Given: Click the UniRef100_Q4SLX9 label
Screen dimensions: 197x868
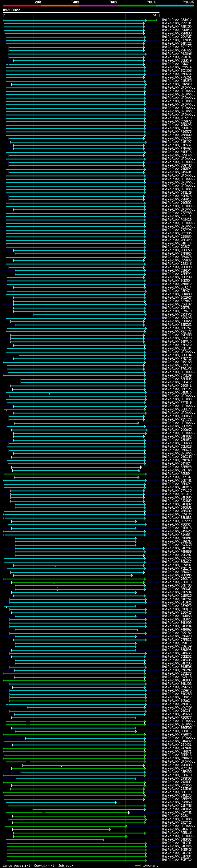Looking at the screenshot, I should 177,192.
